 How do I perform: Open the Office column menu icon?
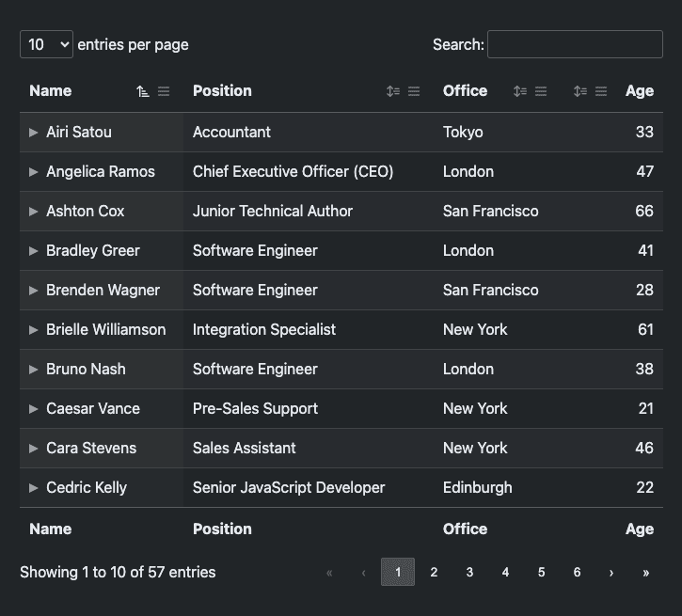(541, 91)
